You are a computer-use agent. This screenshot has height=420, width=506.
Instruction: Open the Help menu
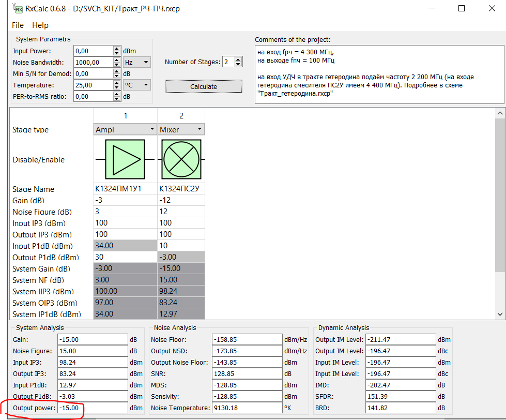pos(40,25)
